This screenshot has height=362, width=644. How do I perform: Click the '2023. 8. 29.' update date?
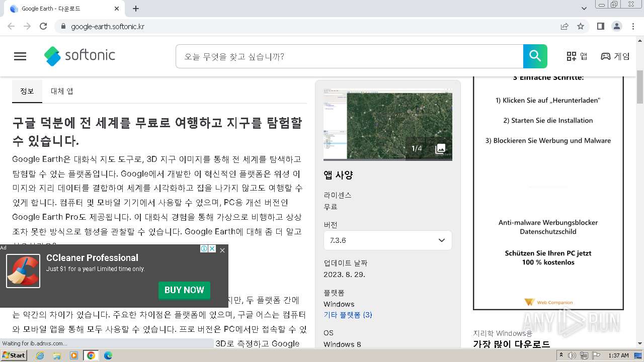point(344,275)
